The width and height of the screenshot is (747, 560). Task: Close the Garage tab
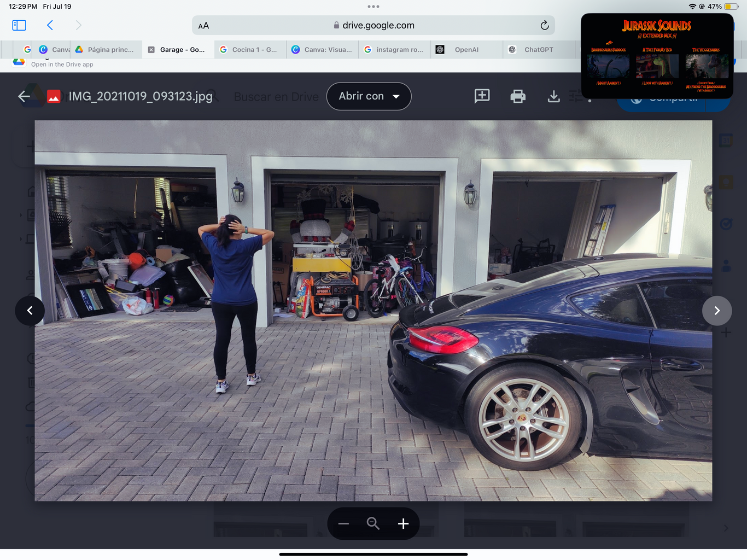coord(151,50)
